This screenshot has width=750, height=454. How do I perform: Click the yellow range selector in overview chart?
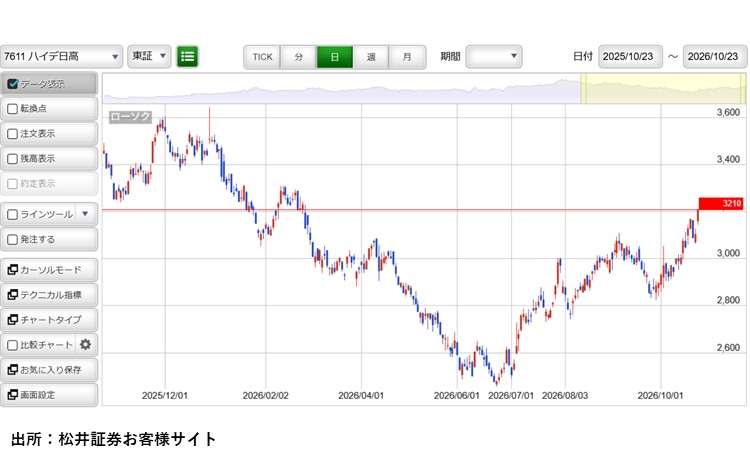pos(663,89)
